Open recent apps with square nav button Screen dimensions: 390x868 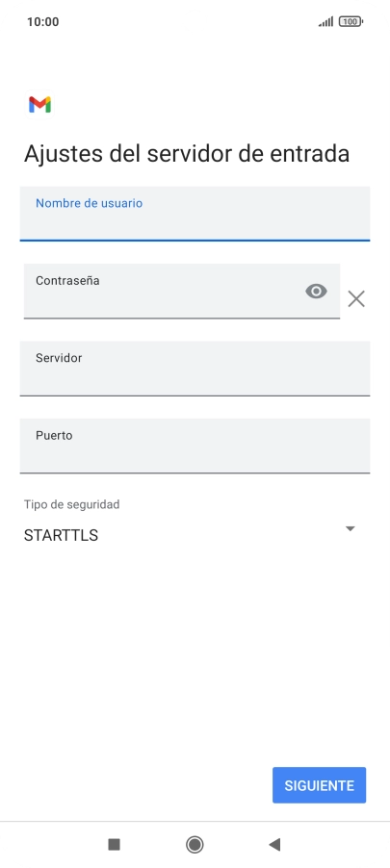(115, 844)
